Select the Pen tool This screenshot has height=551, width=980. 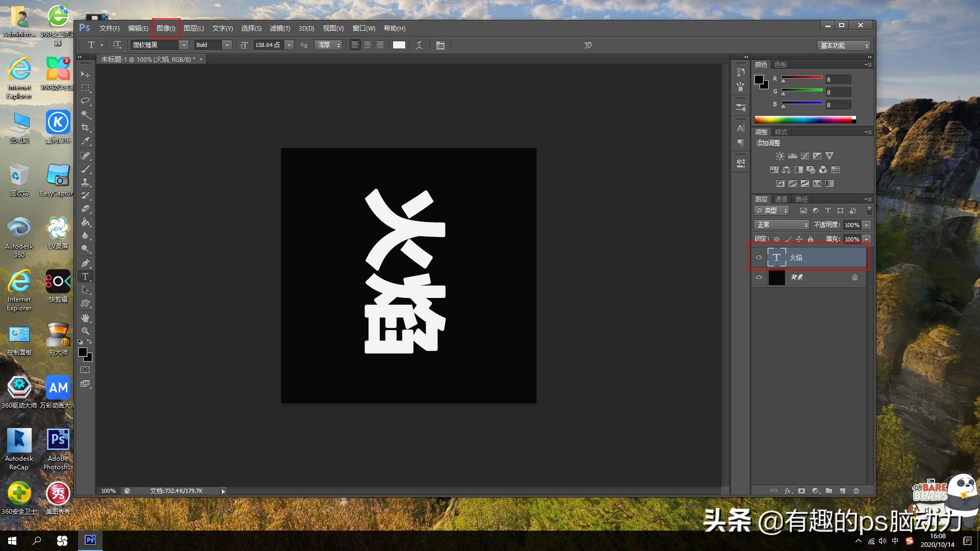click(85, 263)
